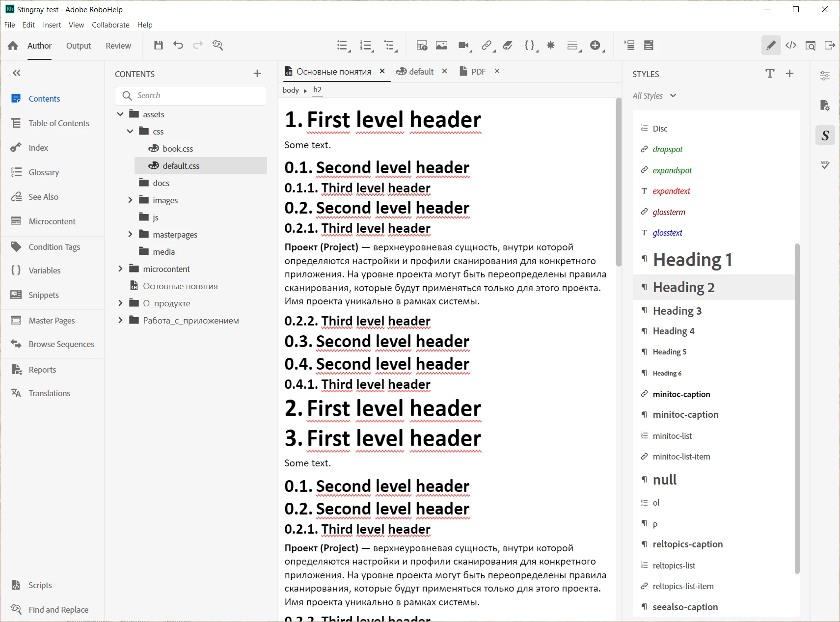Undo the last action
Viewport: 840px width, 622px height.
tap(178, 45)
